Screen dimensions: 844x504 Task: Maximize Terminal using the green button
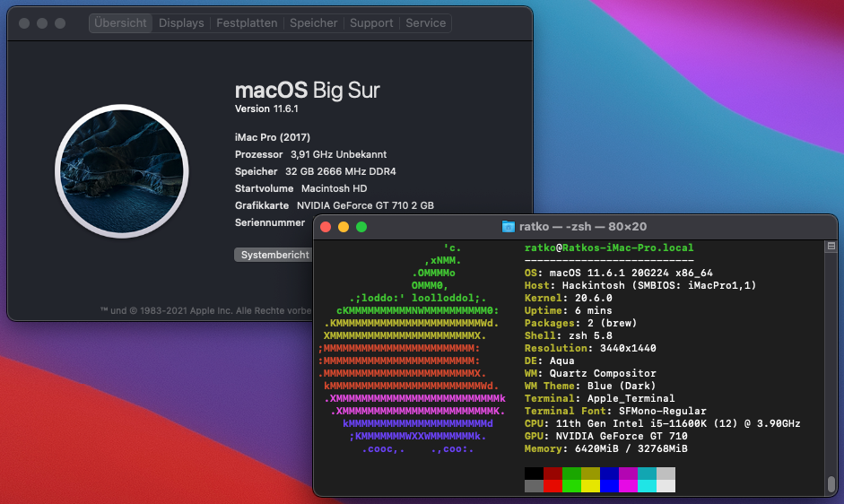tap(361, 227)
